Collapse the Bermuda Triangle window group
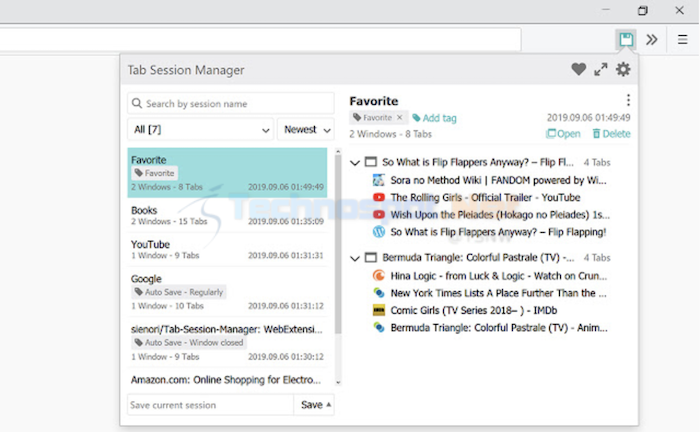700x432 pixels. [x=355, y=258]
